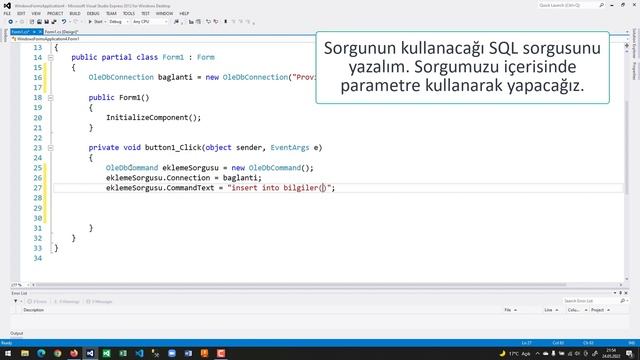
Task: Open the Any CPU platform dropdown
Action: 150,22
